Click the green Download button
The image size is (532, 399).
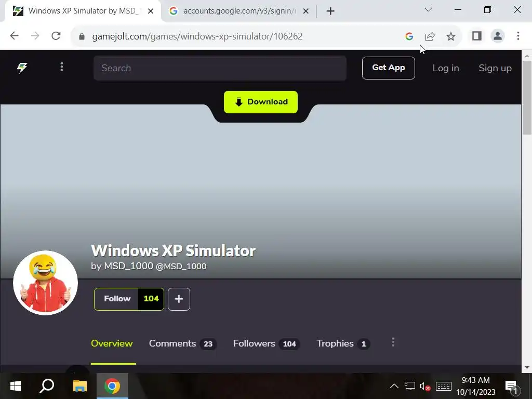(261, 102)
